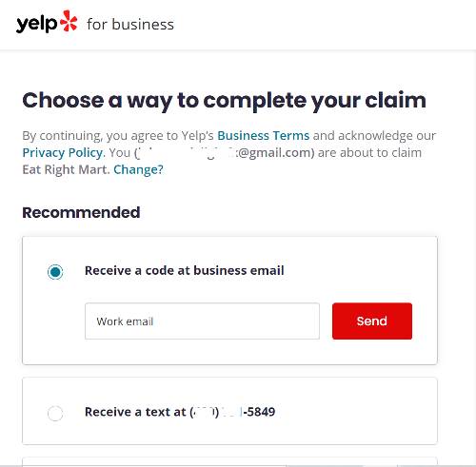Click the partially visible third option card

(x=229, y=461)
